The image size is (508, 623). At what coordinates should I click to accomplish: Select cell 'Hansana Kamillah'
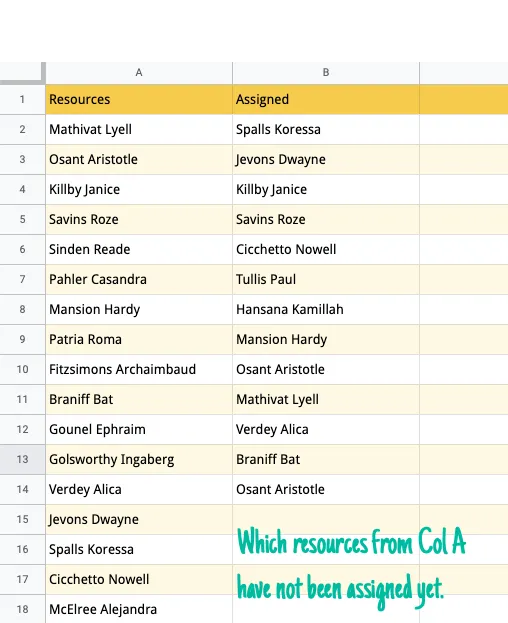[x=326, y=310]
